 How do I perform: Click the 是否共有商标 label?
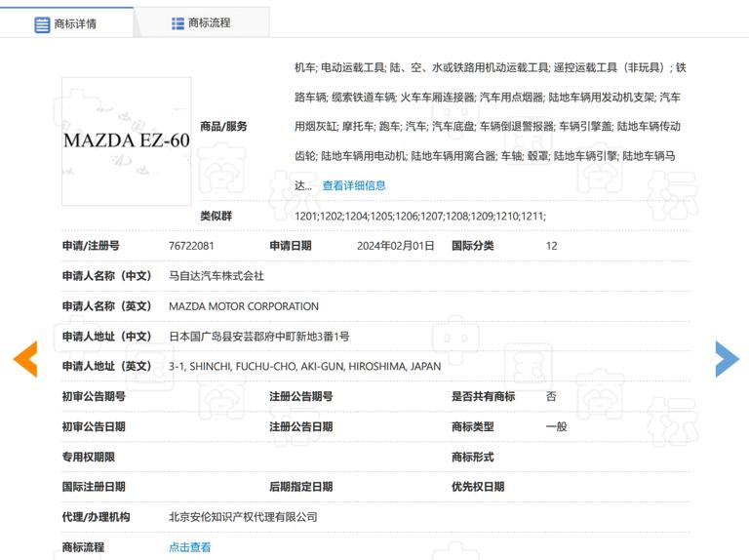coord(484,397)
